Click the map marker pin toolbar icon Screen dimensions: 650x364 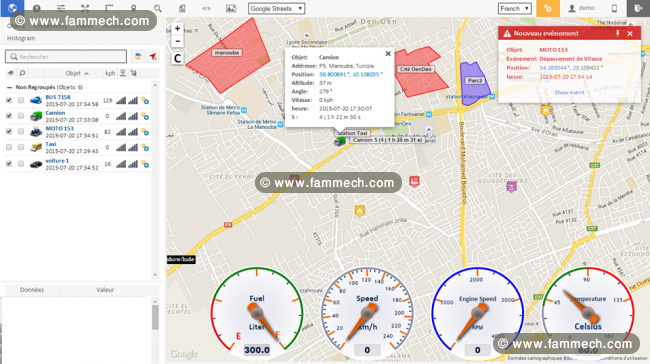click(133, 8)
